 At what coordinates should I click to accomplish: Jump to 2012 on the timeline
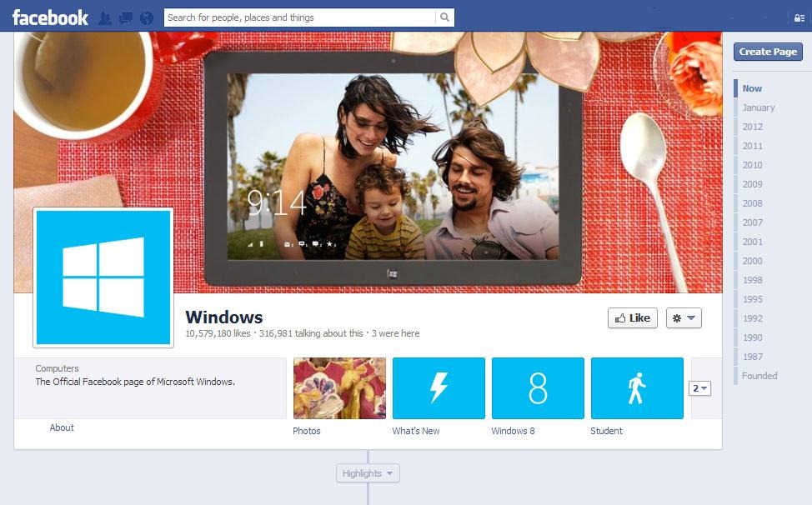pyautogui.click(x=753, y=127)
